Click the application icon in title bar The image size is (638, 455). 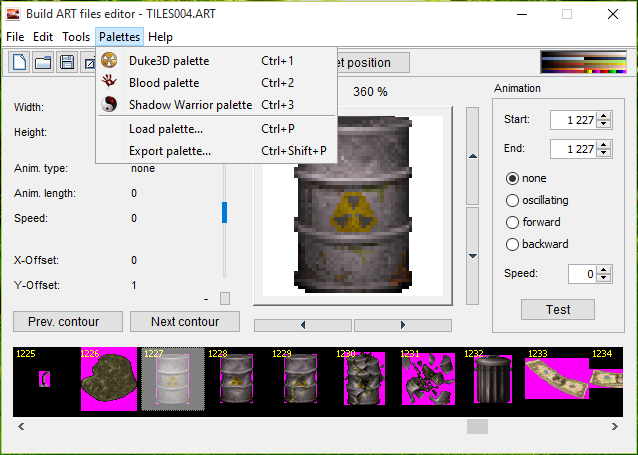point(13,14)
